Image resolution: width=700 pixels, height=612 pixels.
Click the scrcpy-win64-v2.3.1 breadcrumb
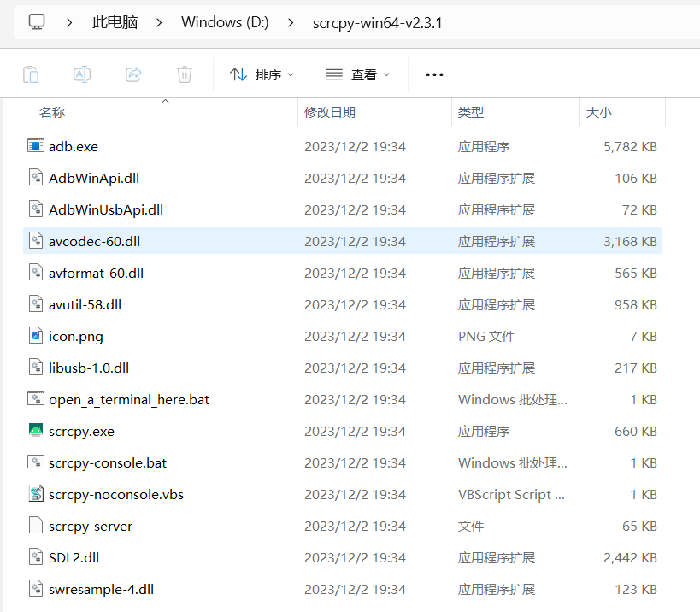pyautogui.click(x=377, y=23)
